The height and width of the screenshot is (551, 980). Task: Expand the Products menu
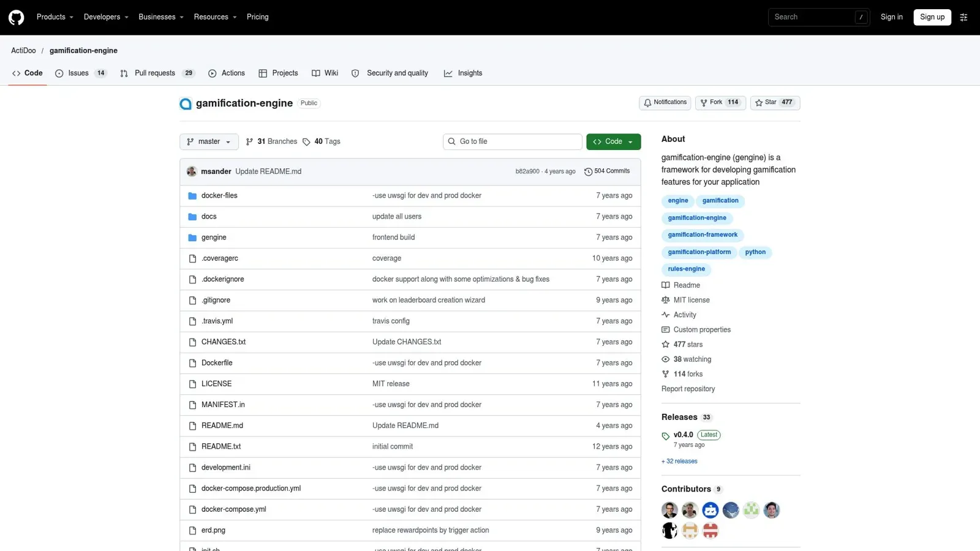coord(55,17)
